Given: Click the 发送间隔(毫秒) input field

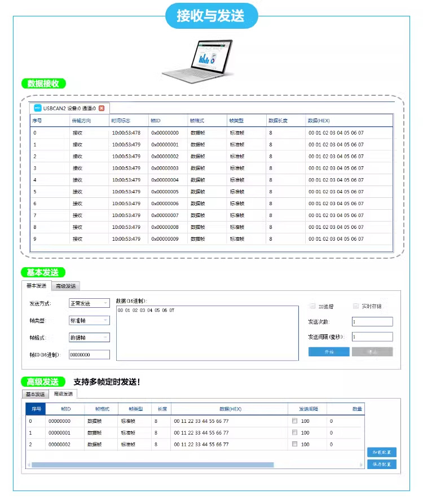Looking at the screenshot, I should [372, 337].
